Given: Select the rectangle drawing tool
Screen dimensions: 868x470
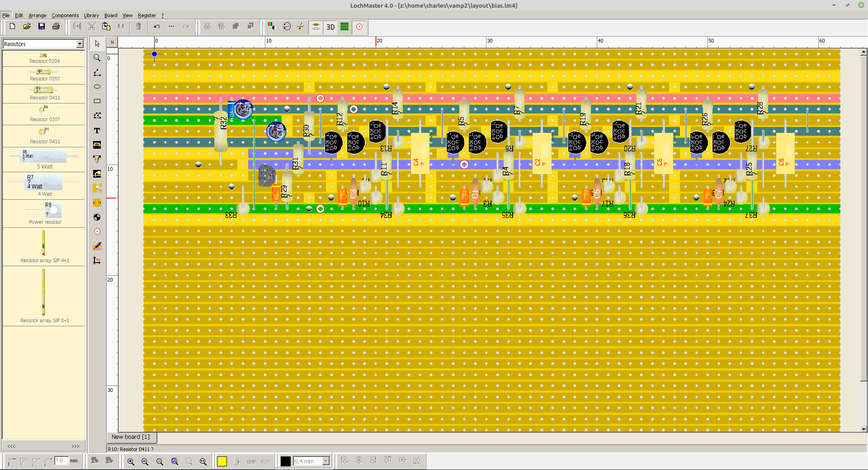Looking at the screenshot, I should tap(97, 101).
